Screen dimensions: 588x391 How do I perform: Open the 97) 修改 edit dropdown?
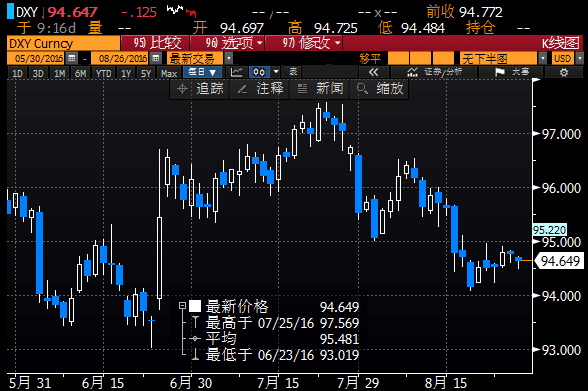(x=304, y=43)
